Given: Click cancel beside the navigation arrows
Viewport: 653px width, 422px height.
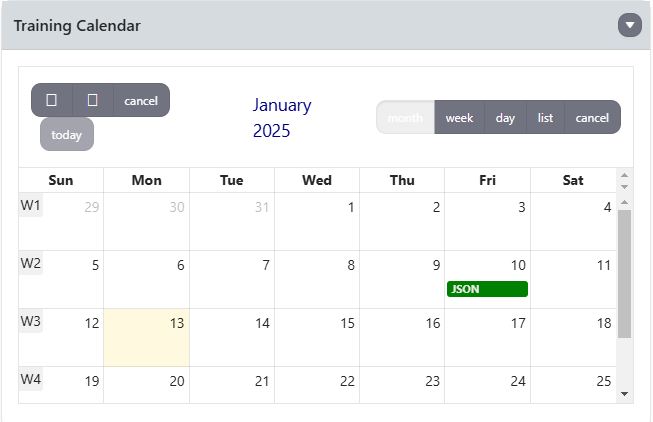Looking at the screenshot, I should (141, 100).
